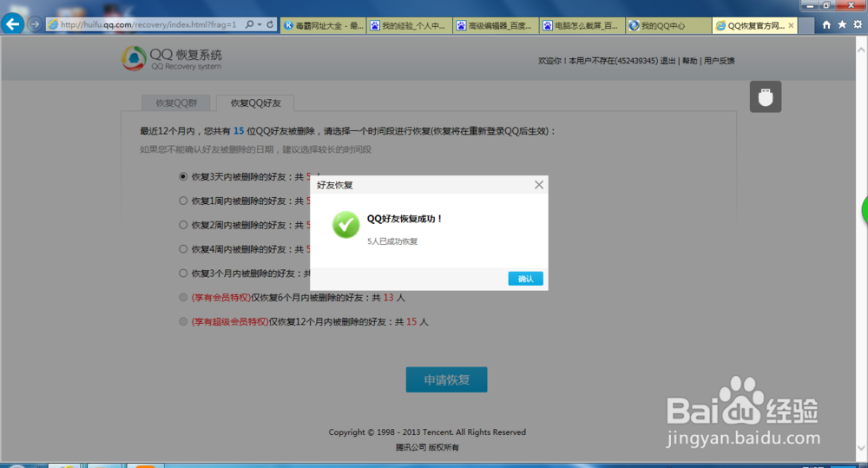Click the 5人已成功恢复 text
The width and height of the screenshot is (868, 468).
(x=392, y=241)
